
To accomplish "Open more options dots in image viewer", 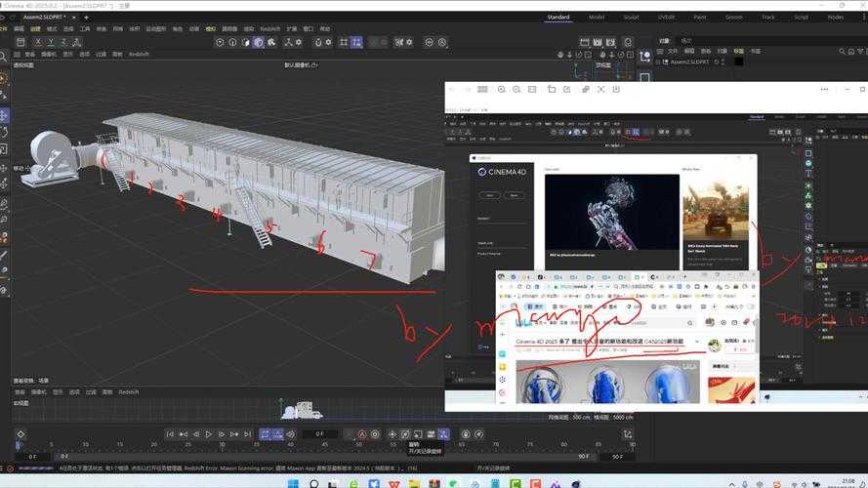I will click(x=824, y=89).
